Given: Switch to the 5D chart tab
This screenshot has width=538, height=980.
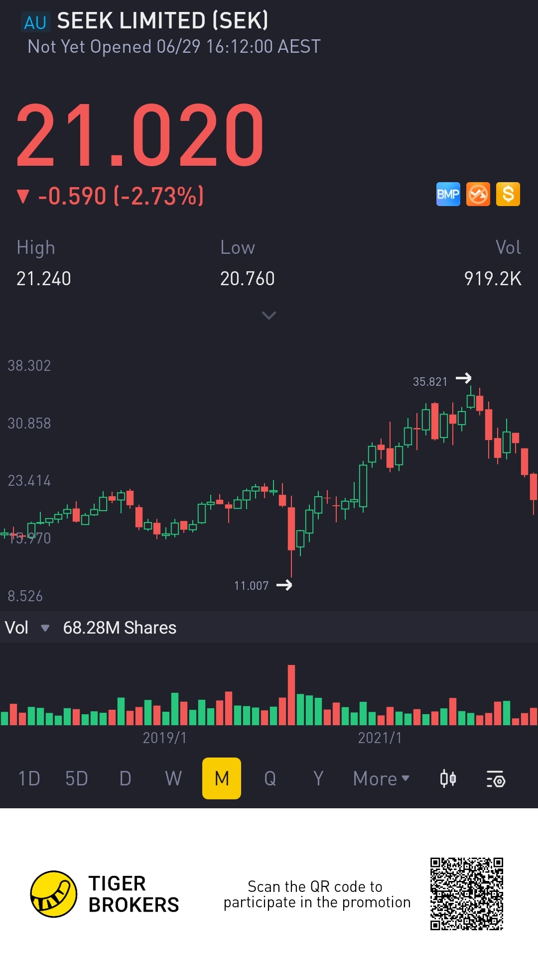Looking at the screenshot, I should (77, 778).
